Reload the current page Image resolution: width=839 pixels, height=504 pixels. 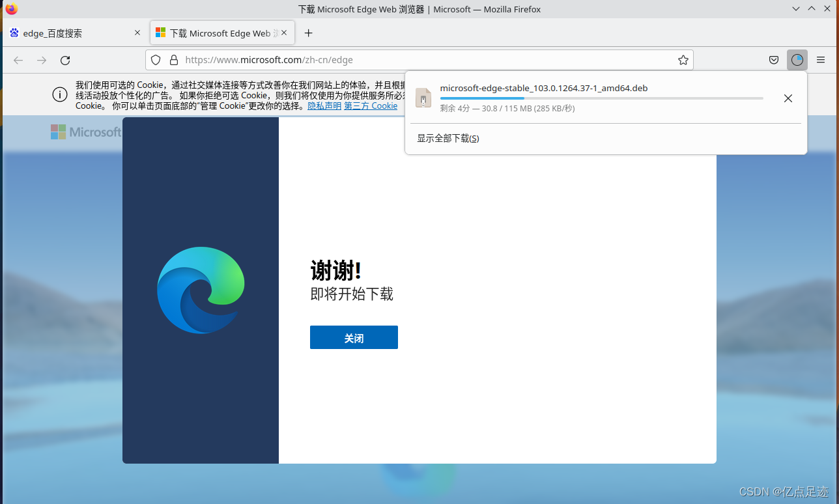65,60
